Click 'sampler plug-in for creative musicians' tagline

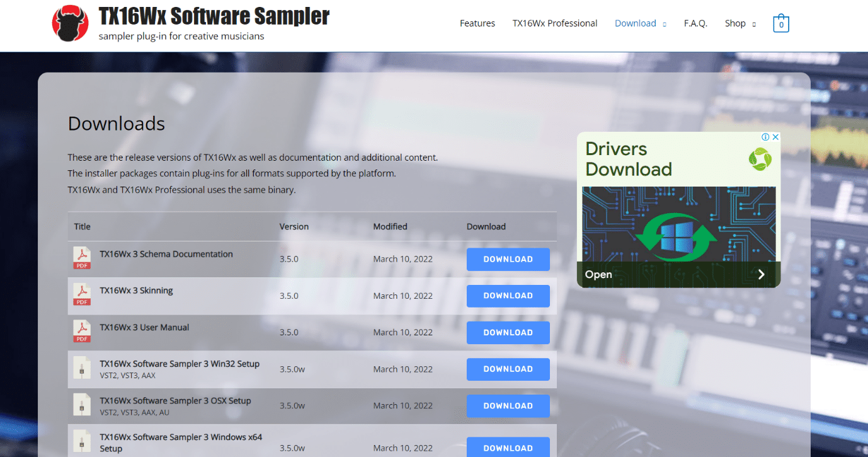coord(181,36)
